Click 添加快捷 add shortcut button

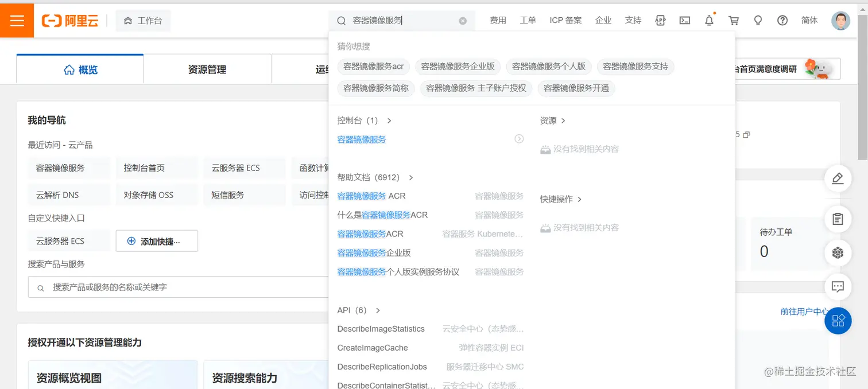[157, 241]
